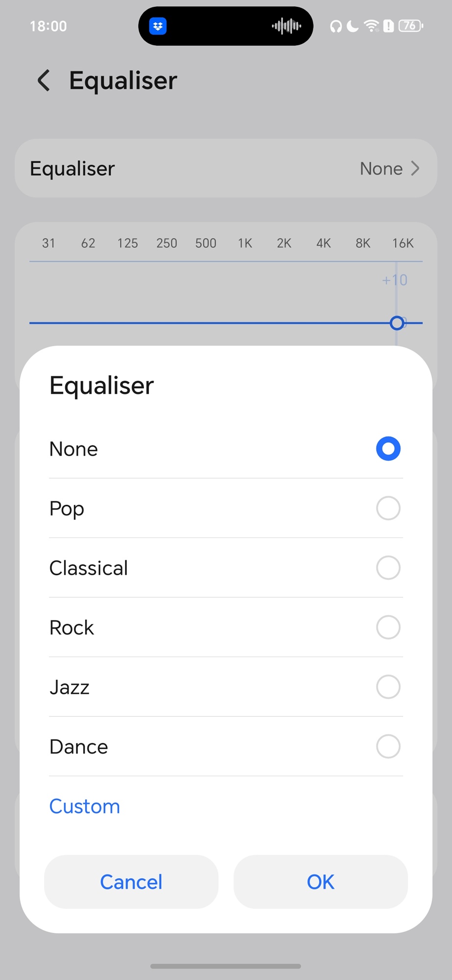The width and height of the screenshot is (452, 980).
Task: Pick the Dance preset radio button
Action: [x=388, y=746]
